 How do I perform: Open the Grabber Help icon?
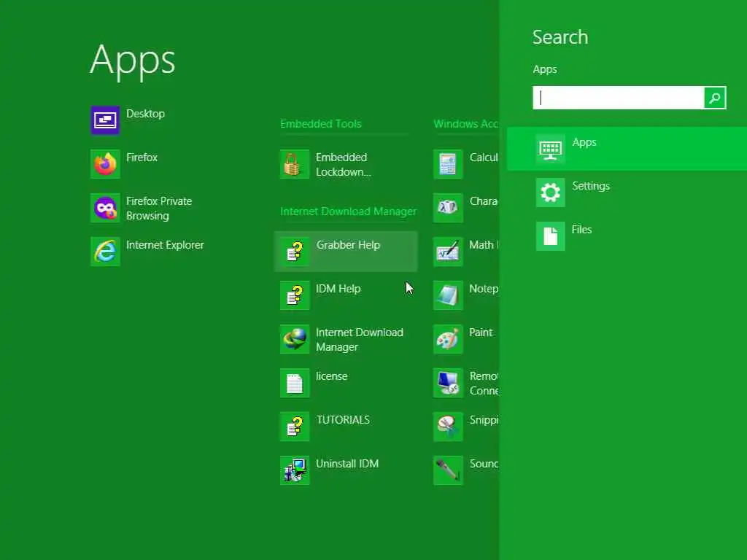(x=295, y=252)
